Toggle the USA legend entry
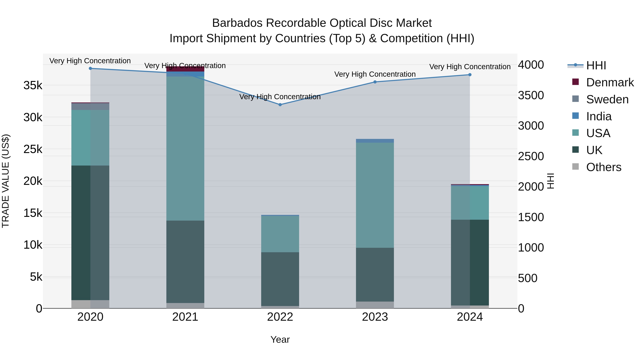Image resolution: width=644 pixels, height=362 pixels. coord(591,133)
